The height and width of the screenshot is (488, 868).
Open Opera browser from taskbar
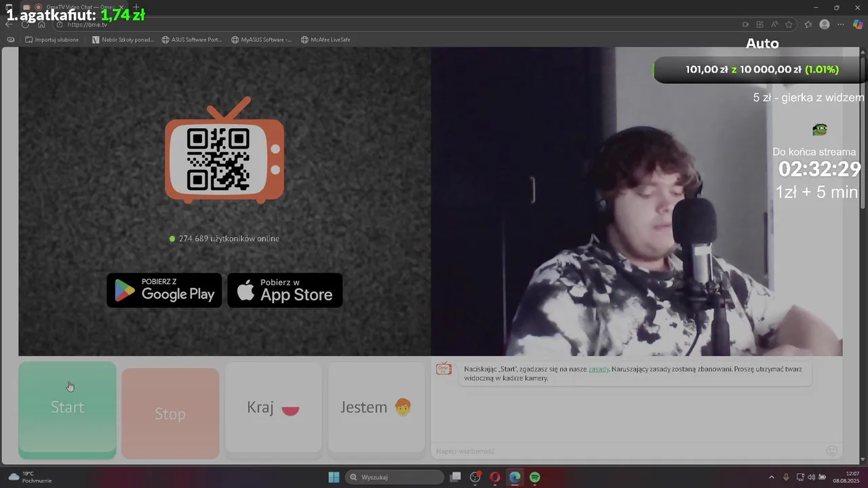[495, 477]
